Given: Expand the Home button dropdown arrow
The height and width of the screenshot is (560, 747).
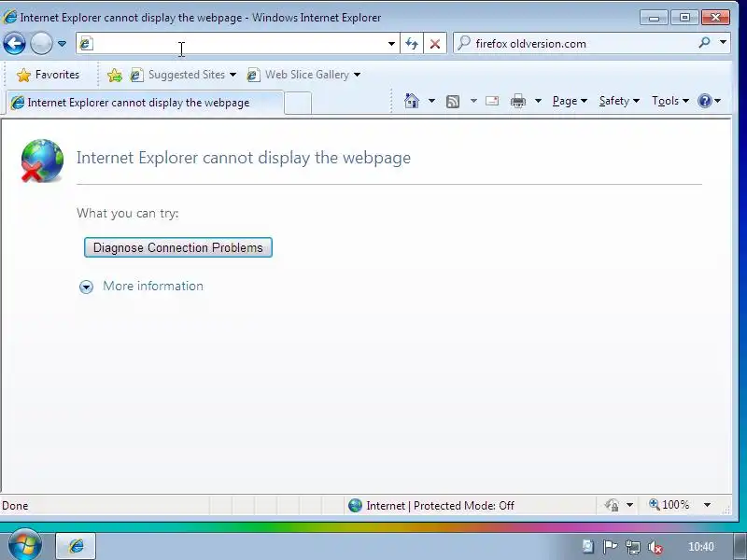Looking at the screenshot, I should click(x=431, y=101).
